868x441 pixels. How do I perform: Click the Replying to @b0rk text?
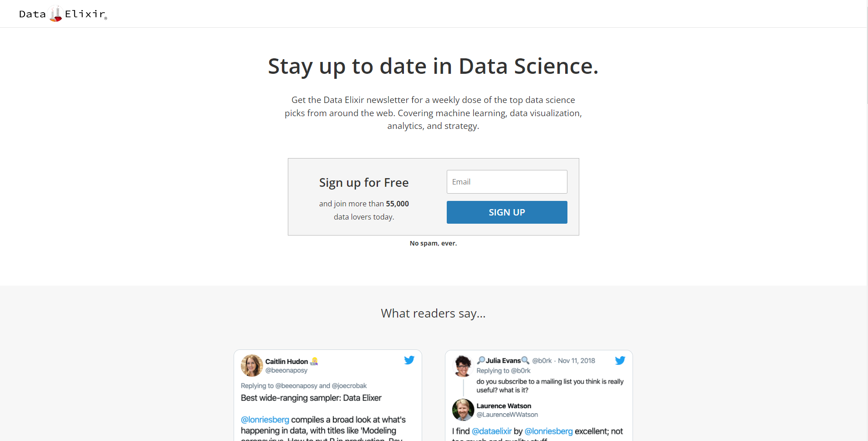pyautogui.click(x=504, y=371)
